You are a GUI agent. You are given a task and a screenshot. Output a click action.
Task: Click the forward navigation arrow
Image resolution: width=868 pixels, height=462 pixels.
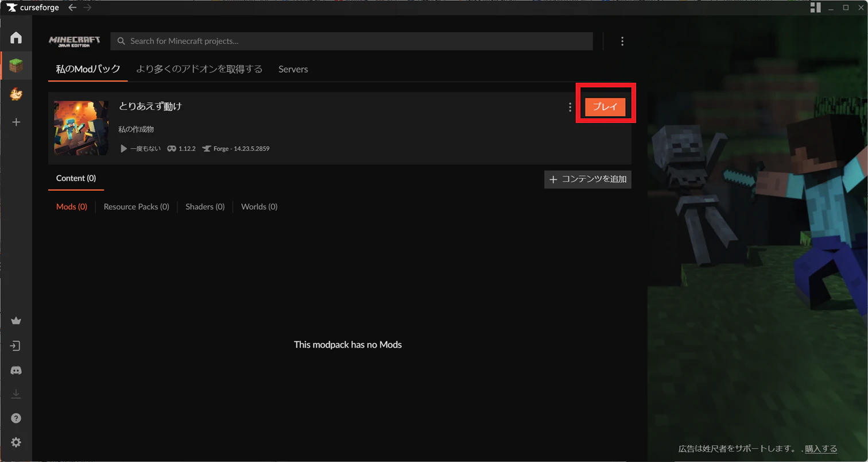pyautogui.click(x=87, y=7)
